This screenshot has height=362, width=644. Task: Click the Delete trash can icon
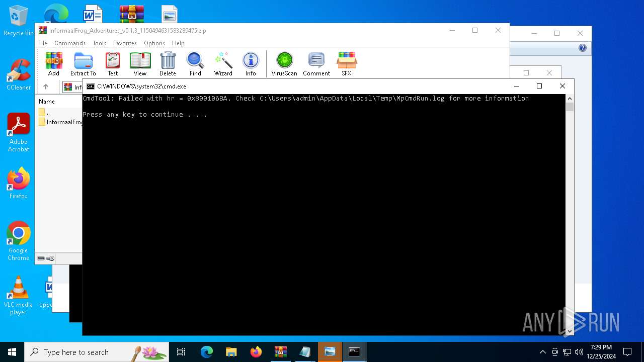(x=168, y=64)
